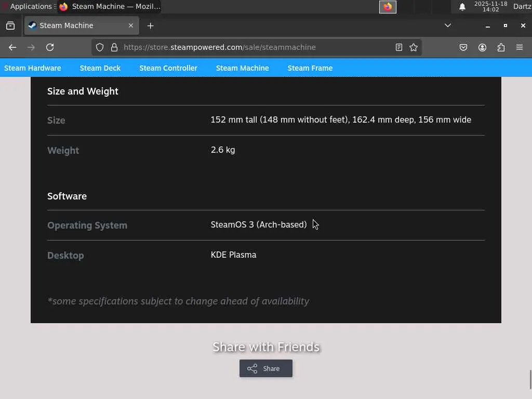The height and width of the screenshot is (399, 532).
Task: Open a new tab with plus button
Action: coord(150,26)
